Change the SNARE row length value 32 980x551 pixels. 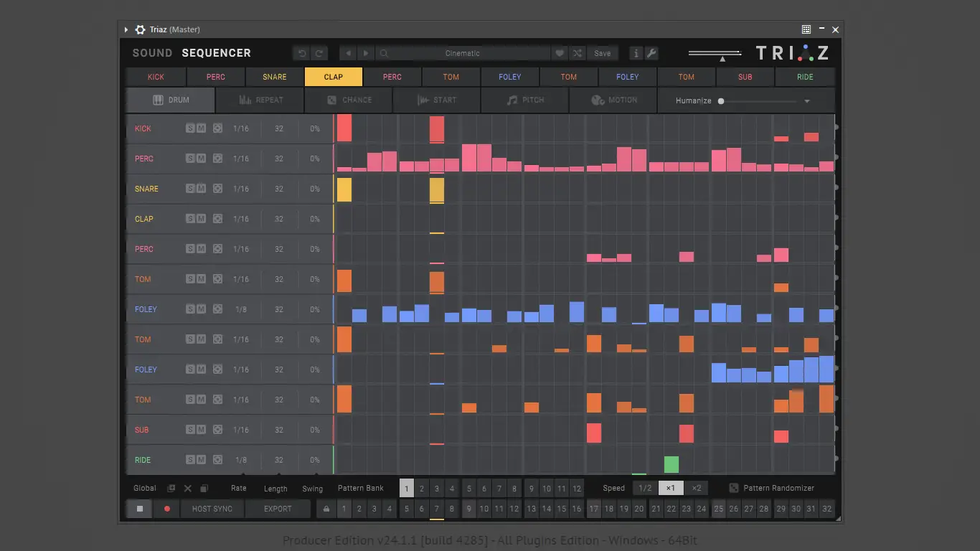(x=279, y=189)
